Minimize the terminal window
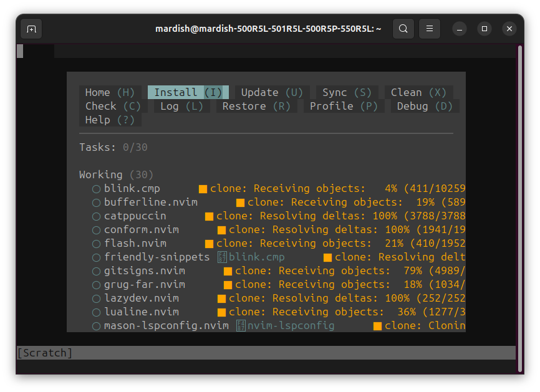Screen dimensions: 540x392 coord(460,29)
